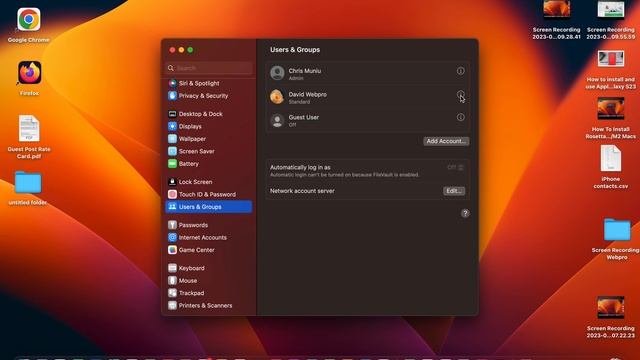The image size is (640, 360).
Task: Select Users & Groups sidebar item
Action: (x=209, y=207)
